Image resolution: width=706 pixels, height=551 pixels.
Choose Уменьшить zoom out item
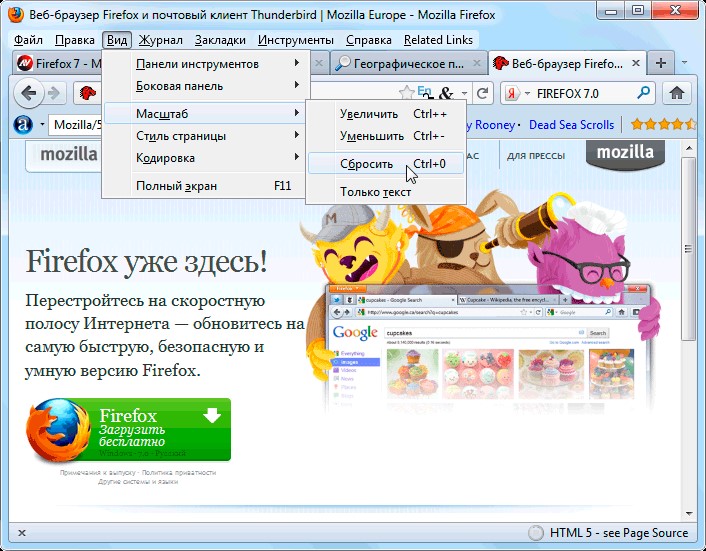[x=386, y=136]
